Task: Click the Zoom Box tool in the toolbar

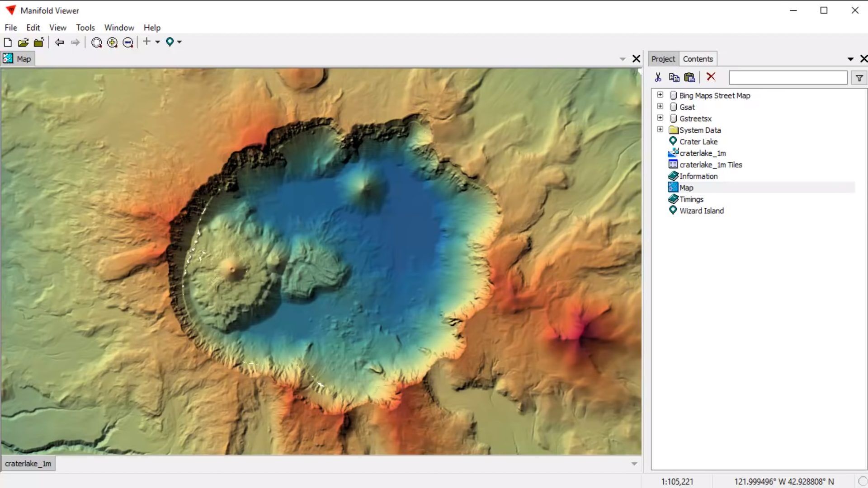Action: point(97,42)
